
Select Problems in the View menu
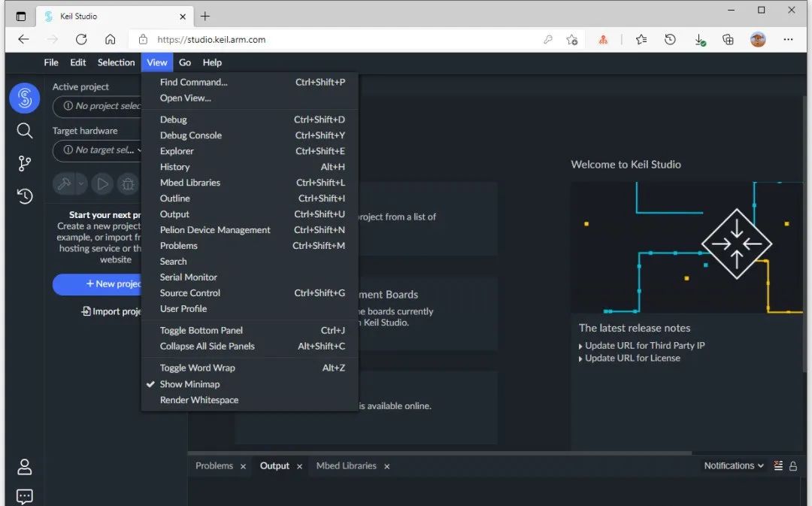coord(250,246)
